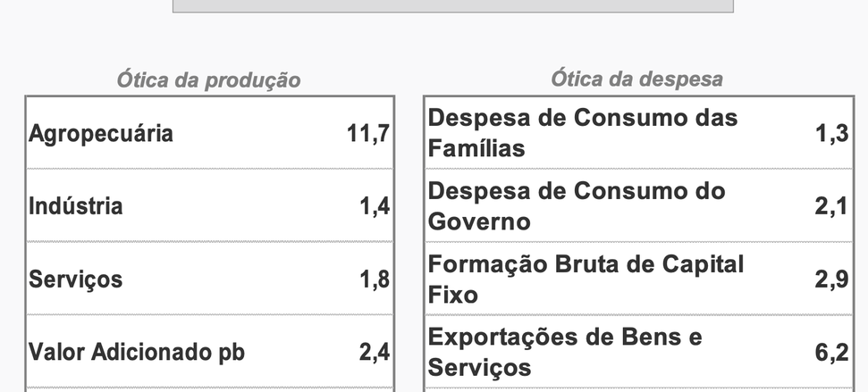
Task: Select Despesa de Consumo das Famílias label
Action: pos(583,133)
